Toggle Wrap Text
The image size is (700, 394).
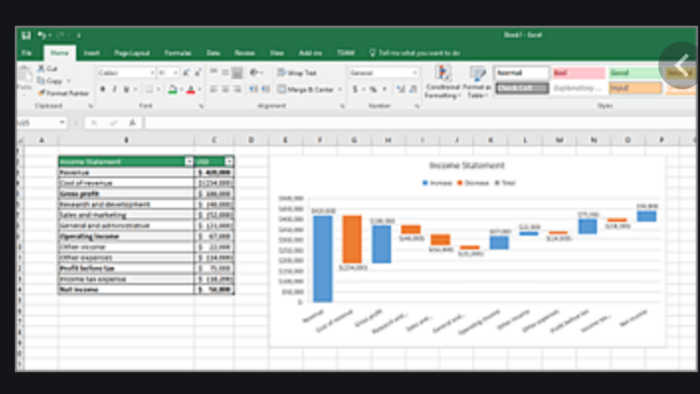coord(296,73)
